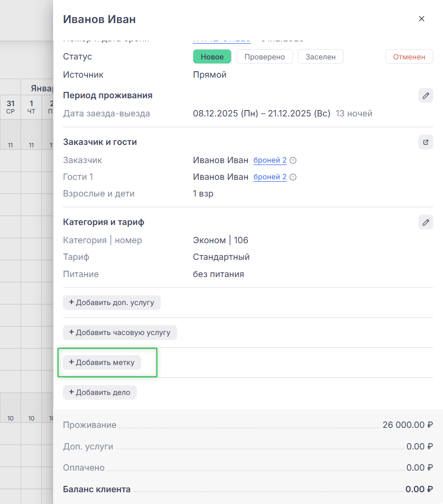This screenshot has width=443, height=504.
Task: Select the 1 ЧТ calendar date header
Action: pyautogui.click(x=31, y=107)
